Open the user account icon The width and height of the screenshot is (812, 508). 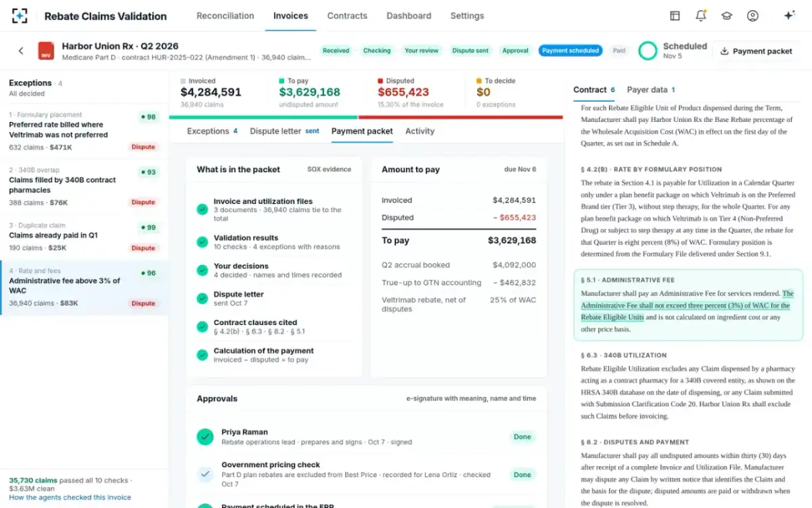coord(752,16)
